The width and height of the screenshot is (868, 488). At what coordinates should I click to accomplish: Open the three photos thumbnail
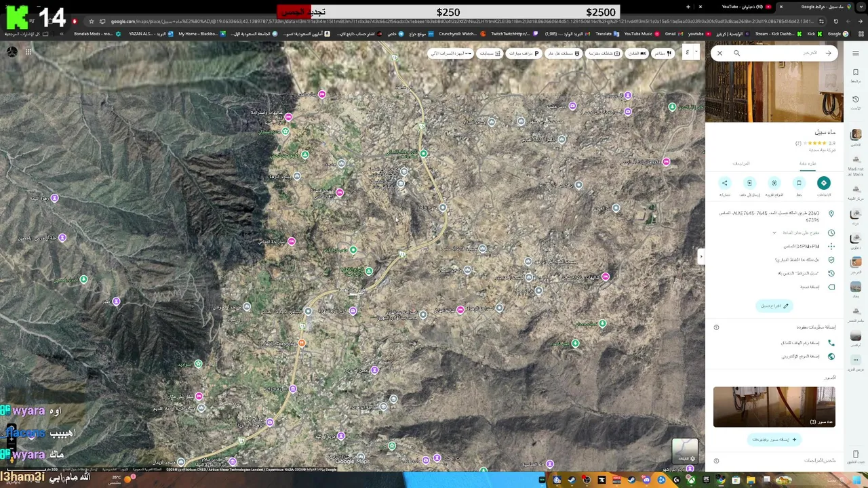coord(774,407)
